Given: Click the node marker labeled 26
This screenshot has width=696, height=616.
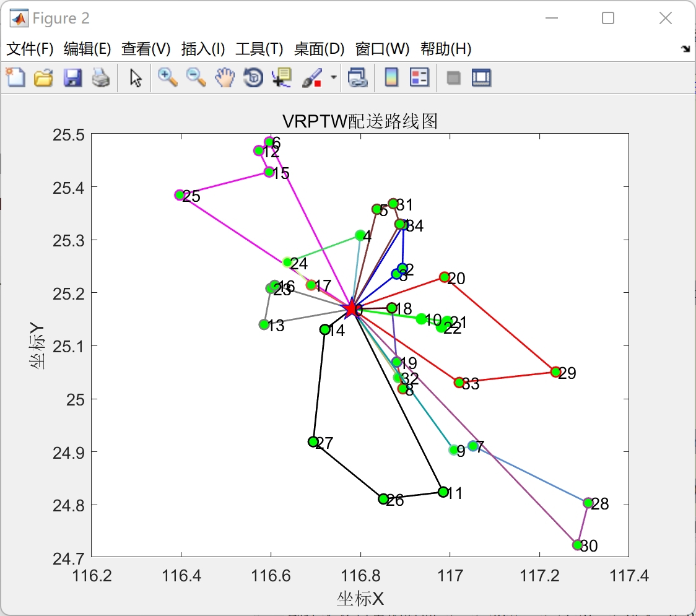Looking at the screenshot, I should coord(383,499).
